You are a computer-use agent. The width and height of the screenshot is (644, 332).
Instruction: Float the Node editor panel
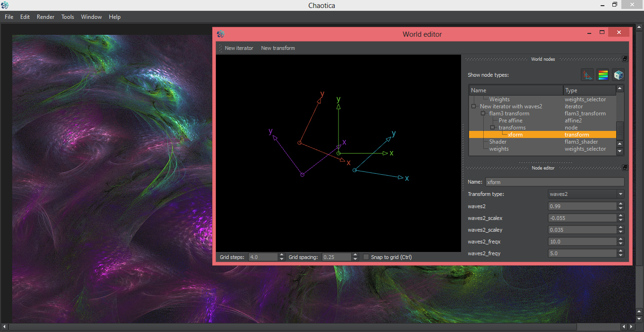coord(625,168)
